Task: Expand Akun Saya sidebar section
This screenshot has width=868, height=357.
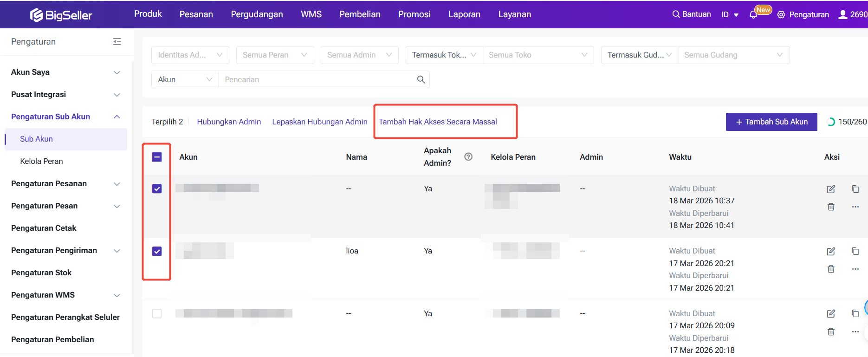Action: [65, 72]
